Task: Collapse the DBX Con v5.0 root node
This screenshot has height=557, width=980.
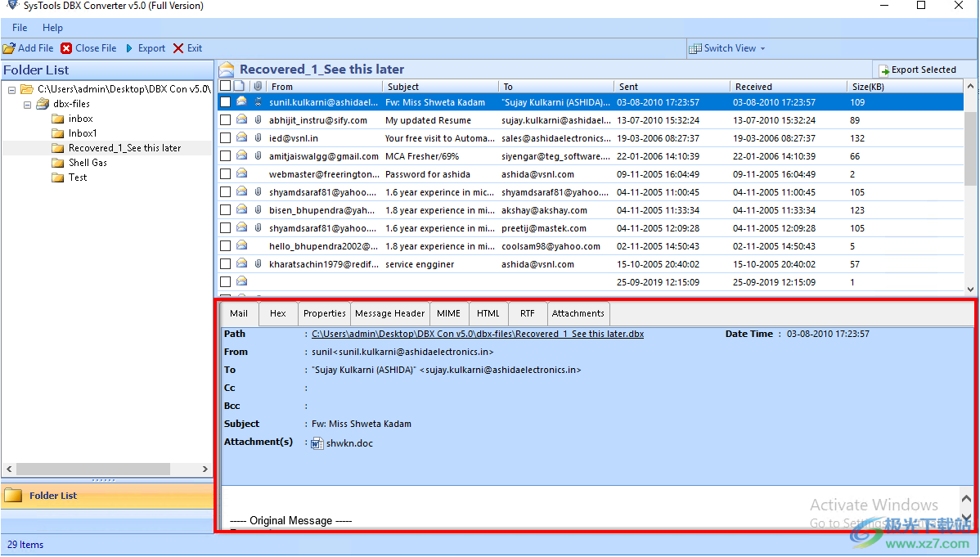Action: tap(11, 88)
